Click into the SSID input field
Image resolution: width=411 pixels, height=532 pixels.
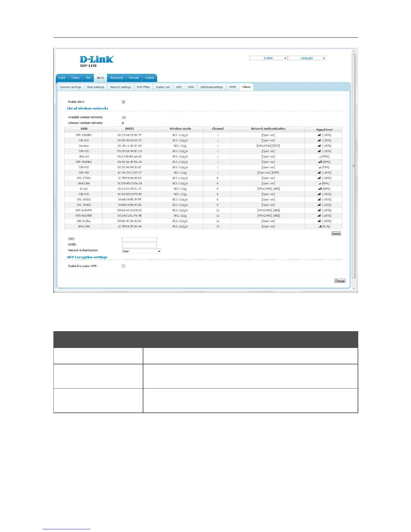coord(139,239)
